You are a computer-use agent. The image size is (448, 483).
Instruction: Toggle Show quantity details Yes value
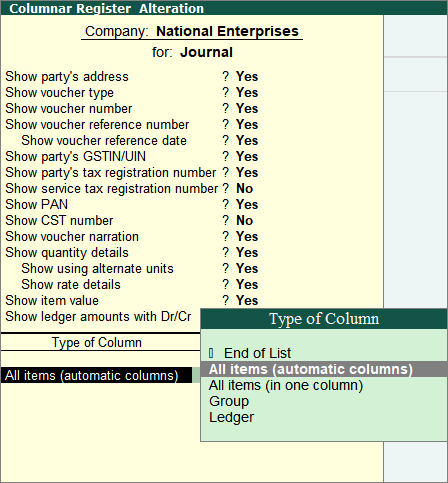click(247, 253)
